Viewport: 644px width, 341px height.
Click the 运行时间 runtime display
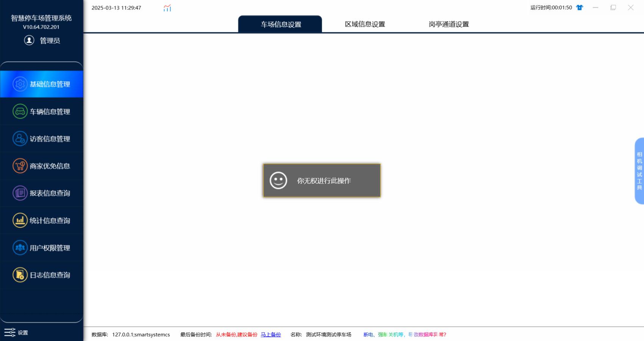(x=551, y=8)
